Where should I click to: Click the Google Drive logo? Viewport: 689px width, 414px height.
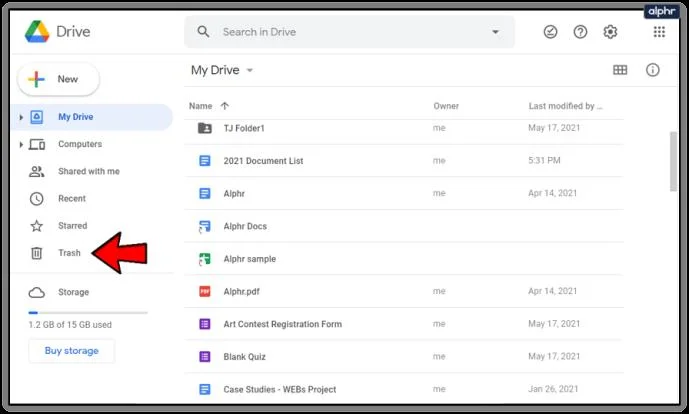[37, 32]
